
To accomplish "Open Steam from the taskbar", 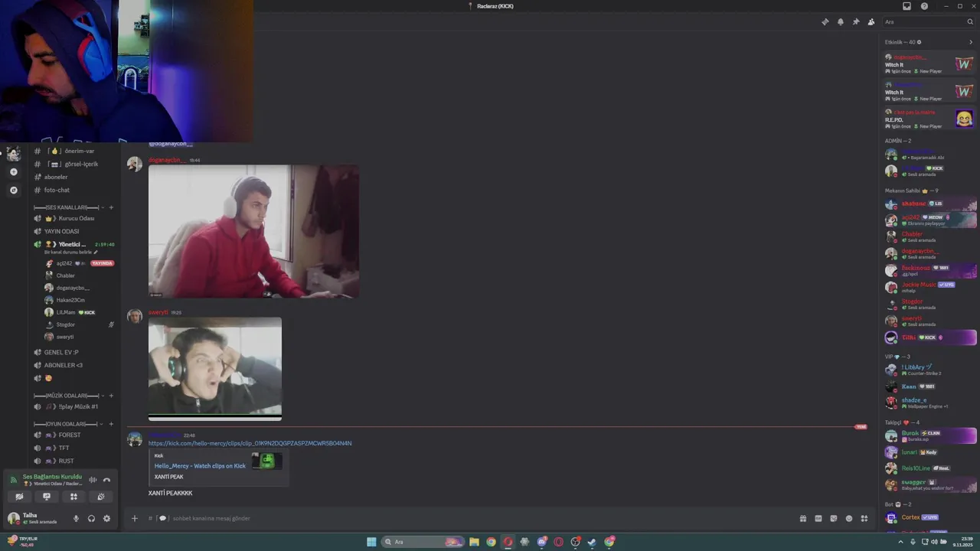I will point(593,542).
